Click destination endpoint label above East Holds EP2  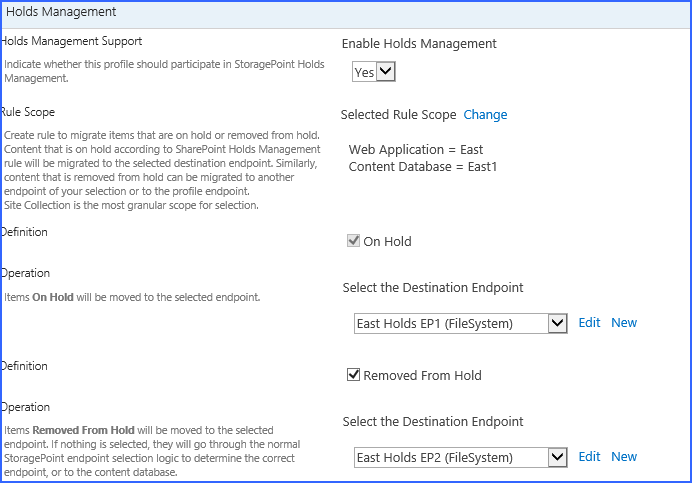coord(432,422)
